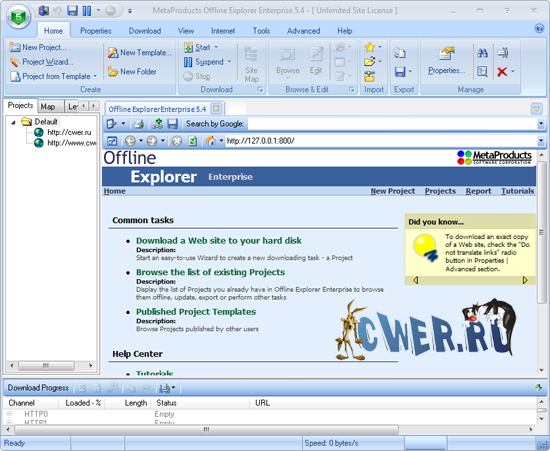Open the Start dropdown arrow
Screen dimensions: 550x451
click(x=216, y=47)
